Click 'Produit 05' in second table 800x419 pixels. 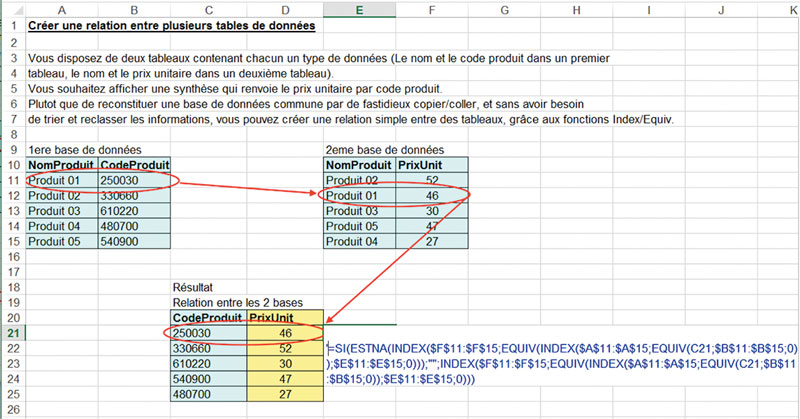(x=359, y=226)
